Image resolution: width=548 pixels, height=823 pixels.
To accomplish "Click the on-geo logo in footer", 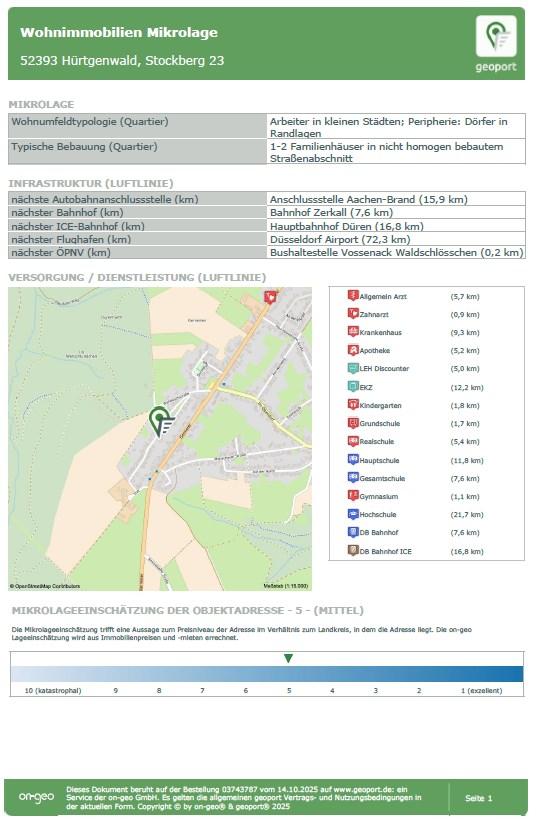I will [x=36, y=797].
